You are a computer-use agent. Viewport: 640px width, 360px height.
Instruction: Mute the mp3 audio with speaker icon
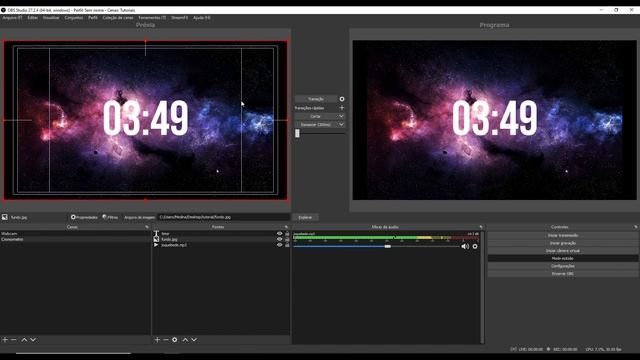coord(465,246)
